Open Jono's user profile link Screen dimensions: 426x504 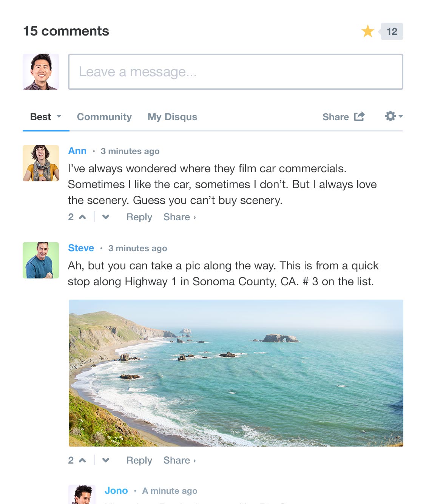pos(116,491)
